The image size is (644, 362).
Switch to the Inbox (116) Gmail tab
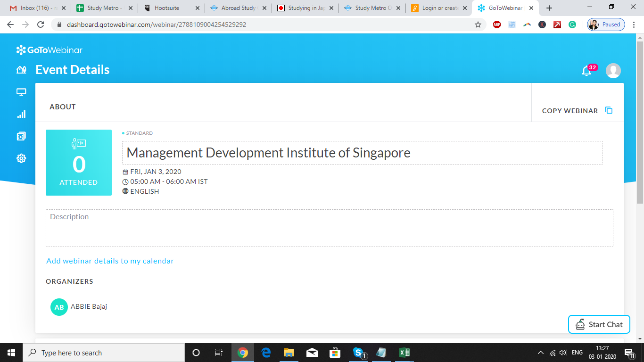coord(38,8)
